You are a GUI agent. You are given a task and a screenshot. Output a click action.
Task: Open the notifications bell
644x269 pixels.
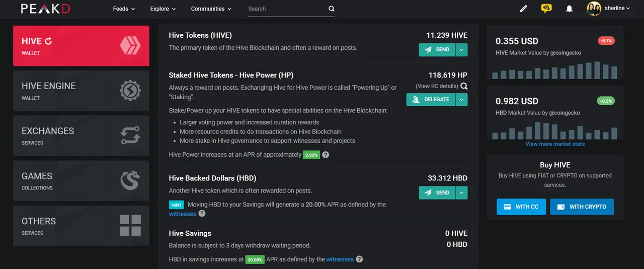570,9
